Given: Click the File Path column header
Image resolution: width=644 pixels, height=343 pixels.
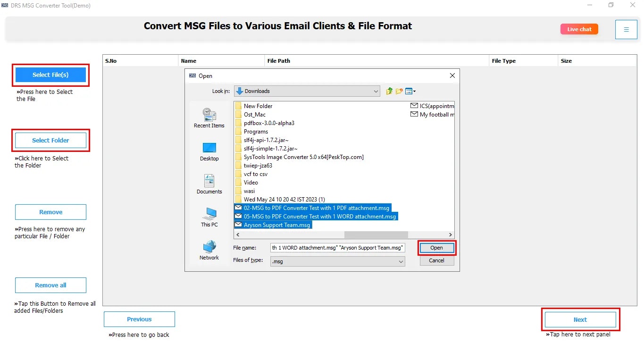Looking at the screenshot, I should (x=377, y=61).
